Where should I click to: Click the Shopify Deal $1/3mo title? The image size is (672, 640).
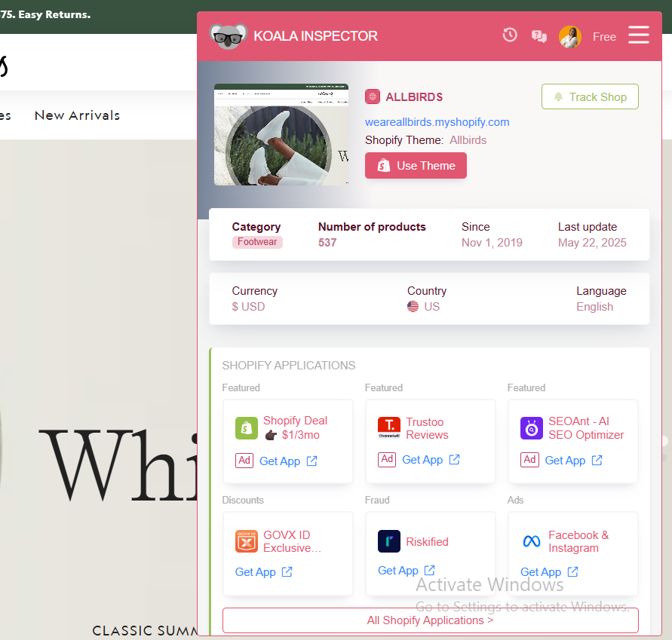[x=295, y=427]
